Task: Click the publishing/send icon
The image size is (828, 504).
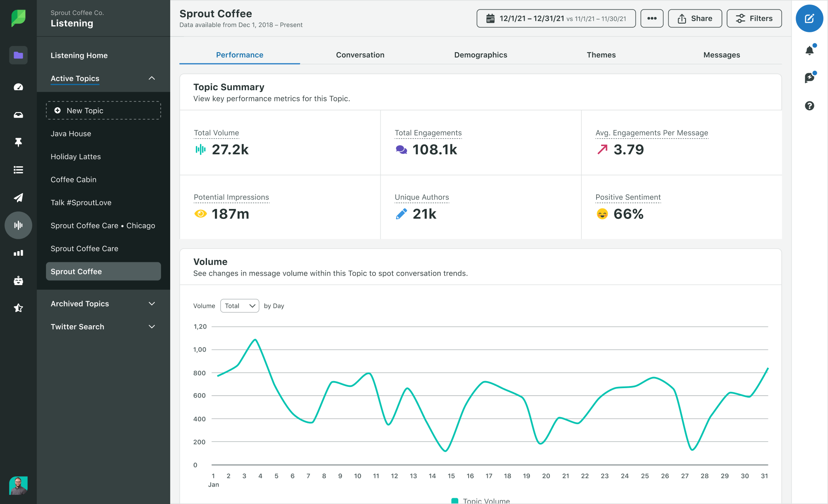Action: pyautogui.click(x=18, y=197)
